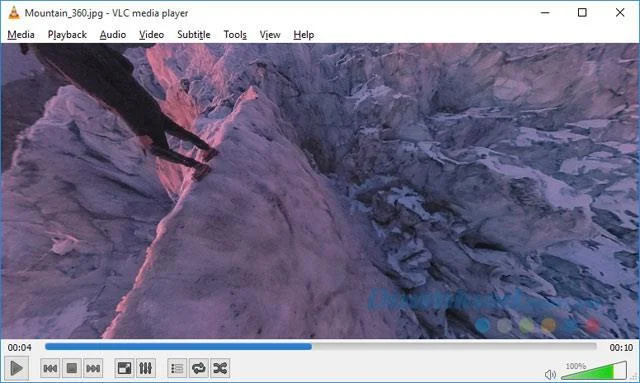The height and width of the screenshot is (383, 640).
Task: Toggle loop repeat mode
Action: tap(199, 368)
